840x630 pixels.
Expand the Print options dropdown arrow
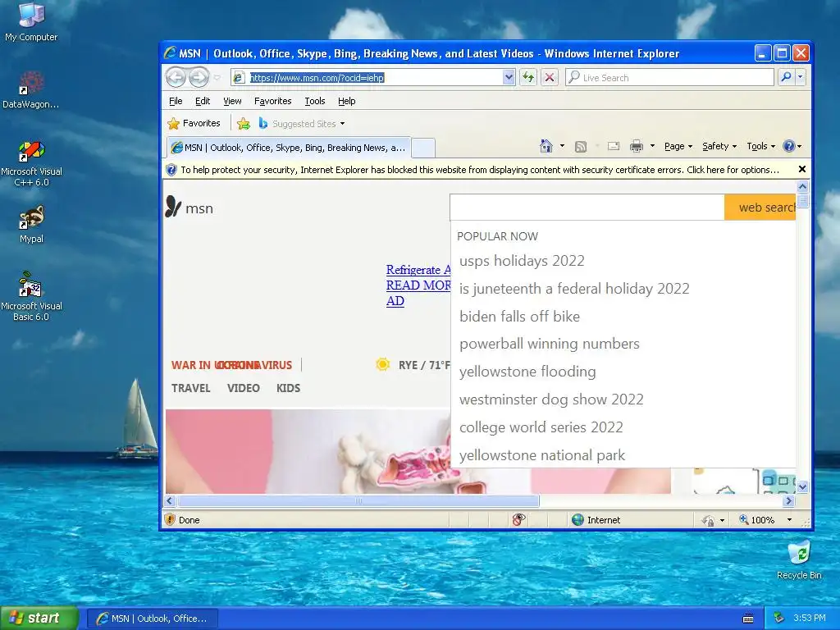pos(652,146)
